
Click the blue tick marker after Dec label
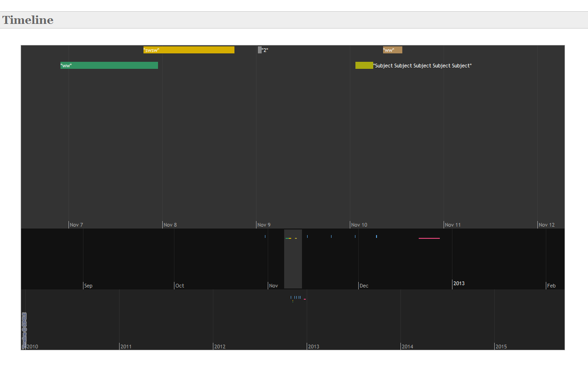click(x=376, y=236)
